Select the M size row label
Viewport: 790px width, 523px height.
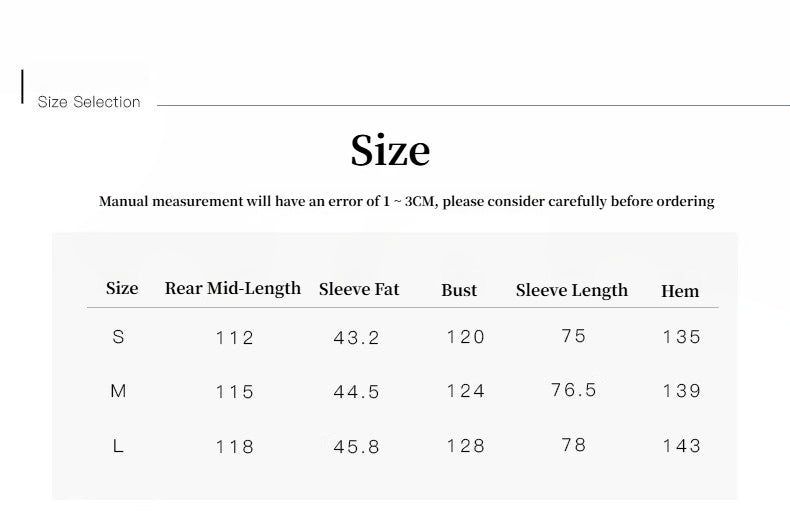click(118, 391)
